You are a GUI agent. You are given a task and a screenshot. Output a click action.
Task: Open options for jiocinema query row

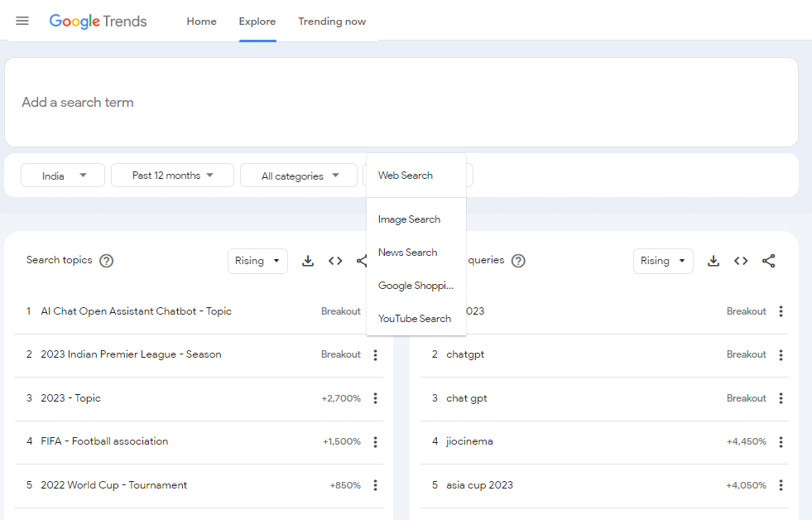[781, 442]
